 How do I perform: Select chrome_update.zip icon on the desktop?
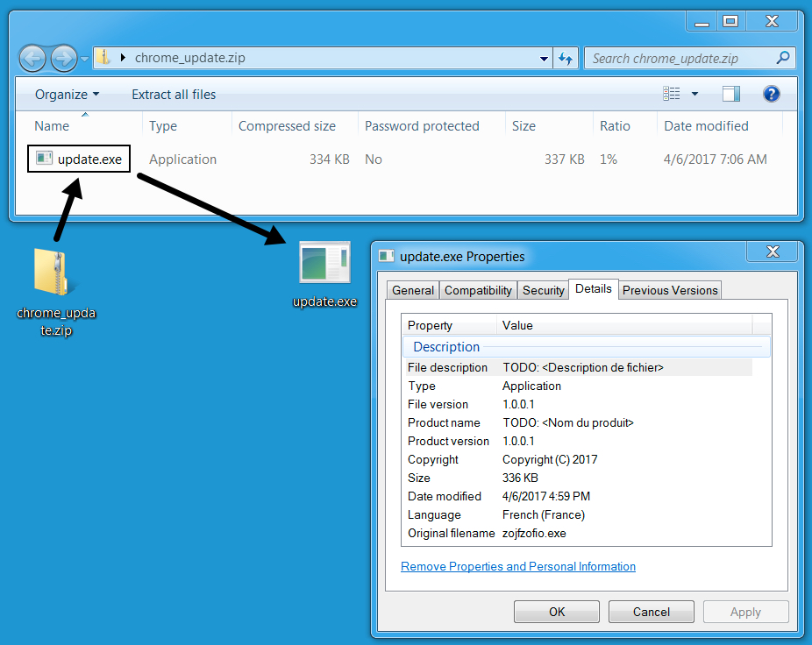[55, 293]
